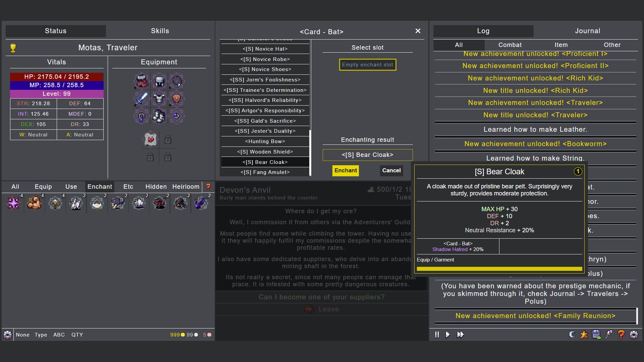Click the question mark icon beside Heirloom filter
Screen dimensions: 644x362
(x=209, y=187)
